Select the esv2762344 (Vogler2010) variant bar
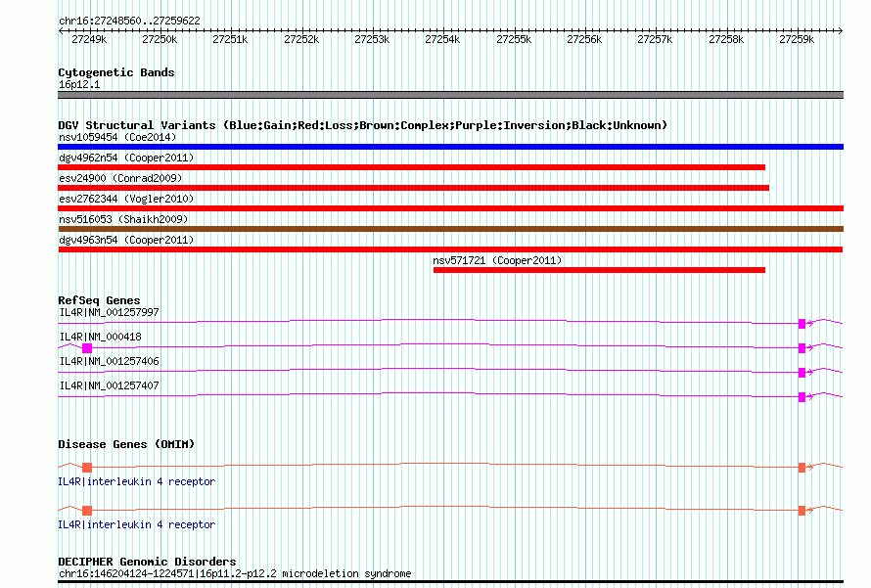871x588 pixels. point(450,208)
